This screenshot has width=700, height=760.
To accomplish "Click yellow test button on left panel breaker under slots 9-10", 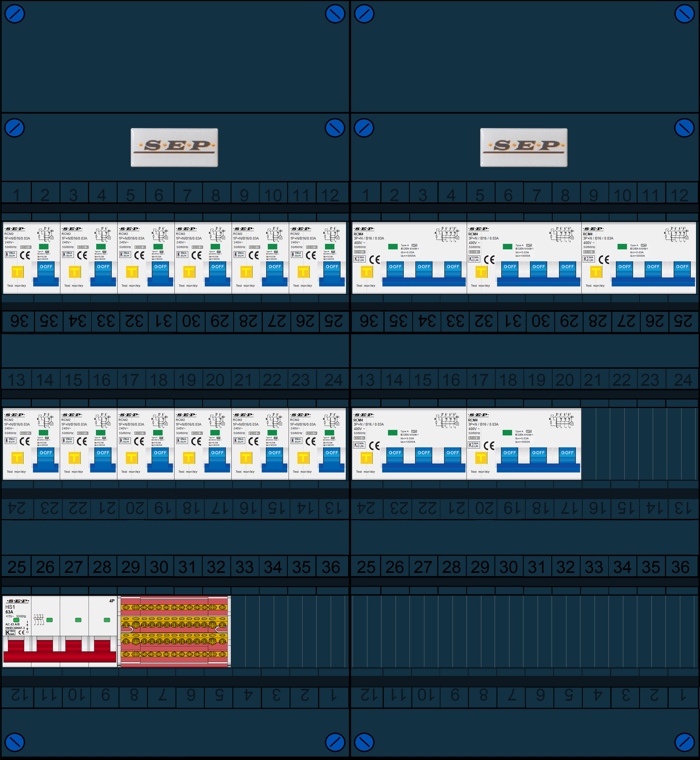I will tap(246, 271).
